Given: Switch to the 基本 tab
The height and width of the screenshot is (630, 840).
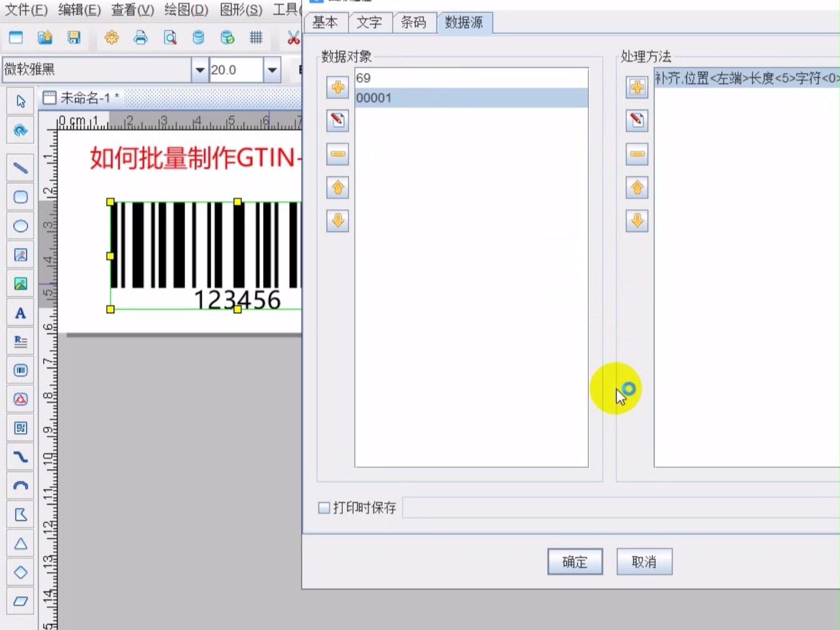Looking at the screenshot, I should coord(326,22).
